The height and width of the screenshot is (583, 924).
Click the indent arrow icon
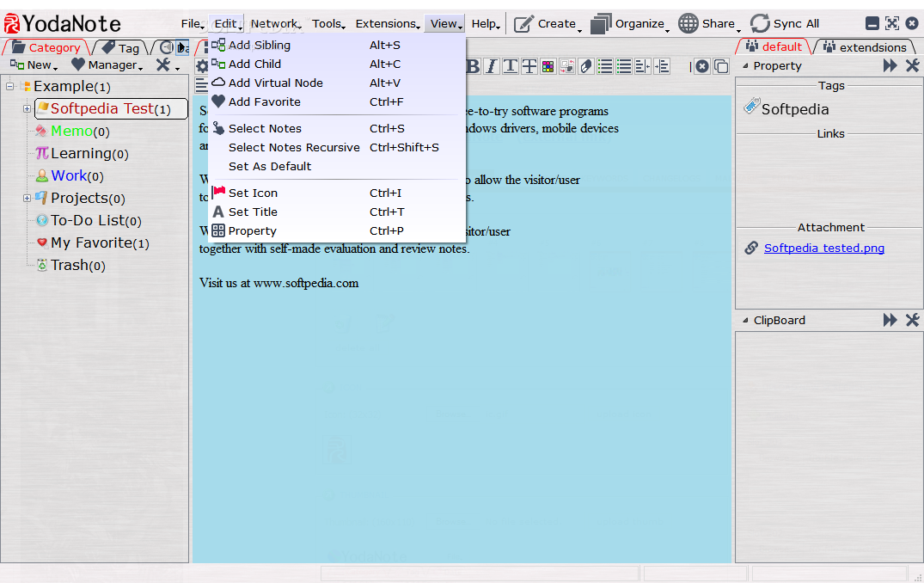pos(662,66)
